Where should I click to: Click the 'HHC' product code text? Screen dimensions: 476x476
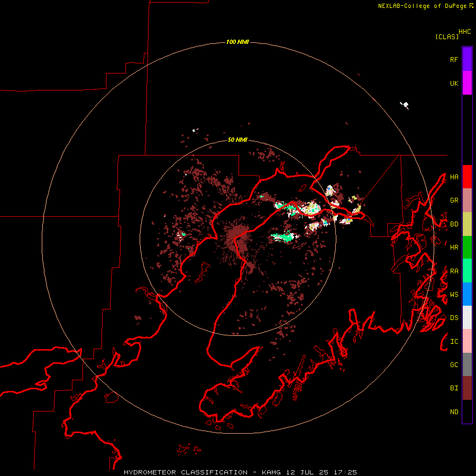(464, 32)
